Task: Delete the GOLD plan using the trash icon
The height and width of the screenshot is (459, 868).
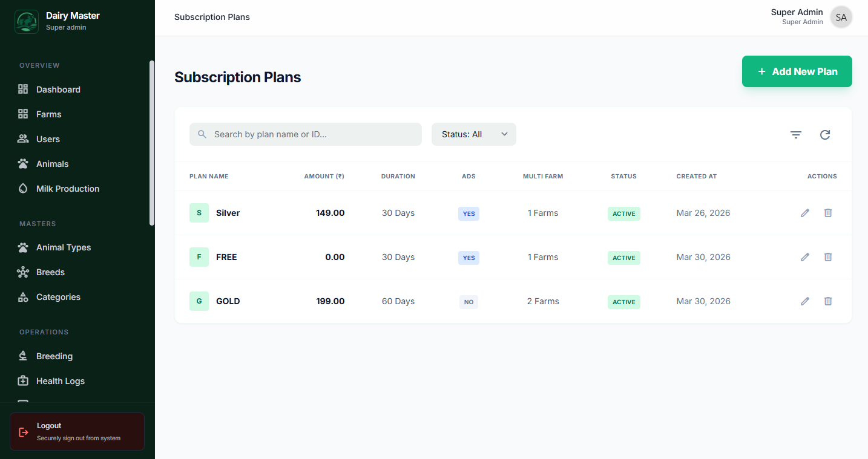Action: click(827, 301)
